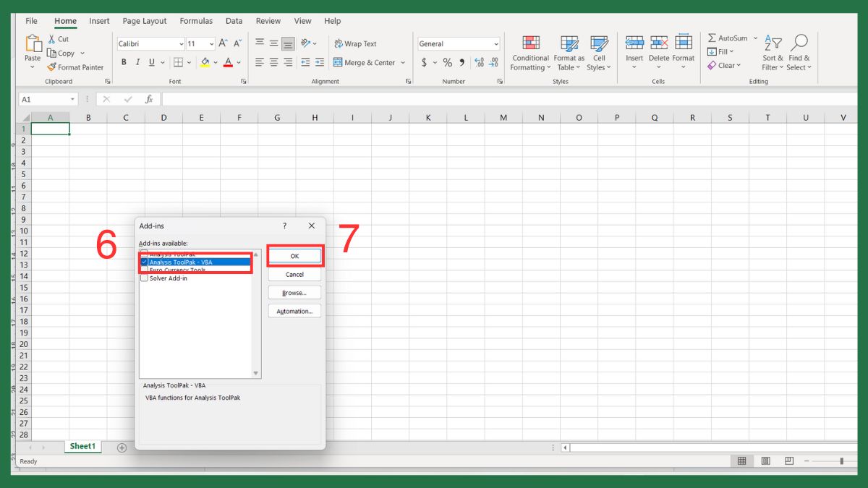This screenshot has width=868, height=488.
Task: Expand the General number format dropdown
Action: pyautogui.click(x=496, y=43)
